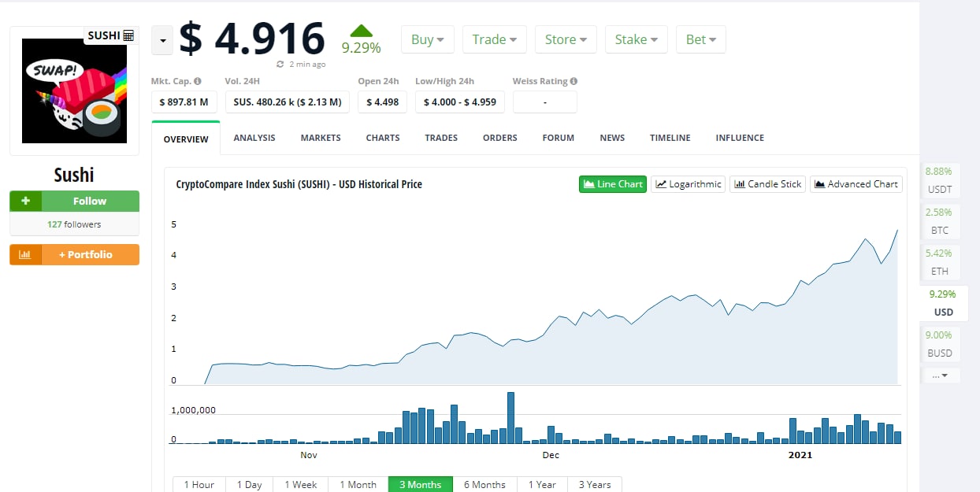Screen dimensions: 980x492
Task: Select the USD pair at 9.29%
Action: tap(943, 303)
